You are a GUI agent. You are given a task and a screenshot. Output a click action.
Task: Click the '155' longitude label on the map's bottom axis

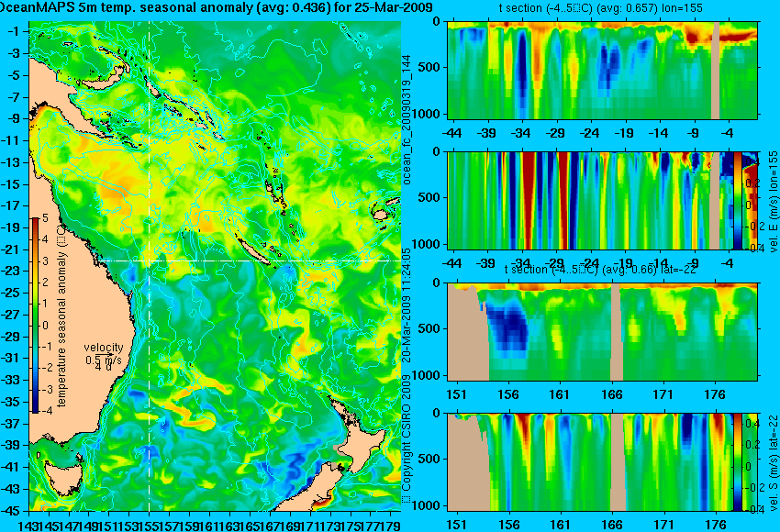pyautogui.click(x=150, y=525)
